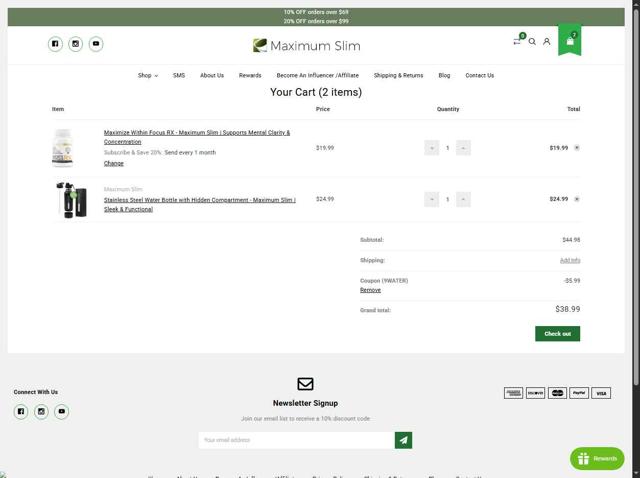
Task: Expand the Shop dropdown menu
Action: point(148,76)
